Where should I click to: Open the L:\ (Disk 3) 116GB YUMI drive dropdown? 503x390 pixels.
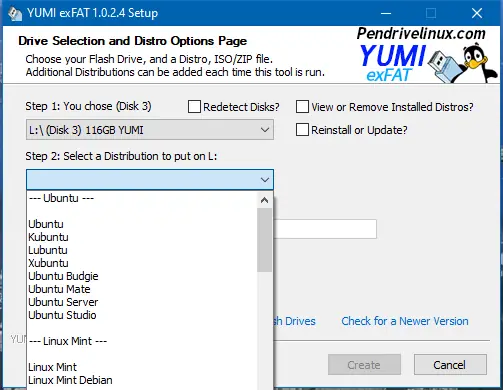[x=150, y=130]
